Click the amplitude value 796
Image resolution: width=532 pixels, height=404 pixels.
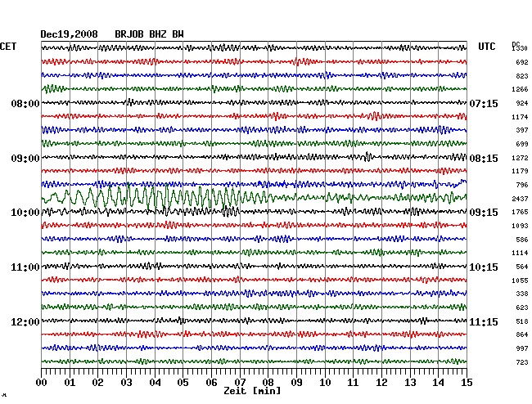pyautogui.click(x=522, y=185)
